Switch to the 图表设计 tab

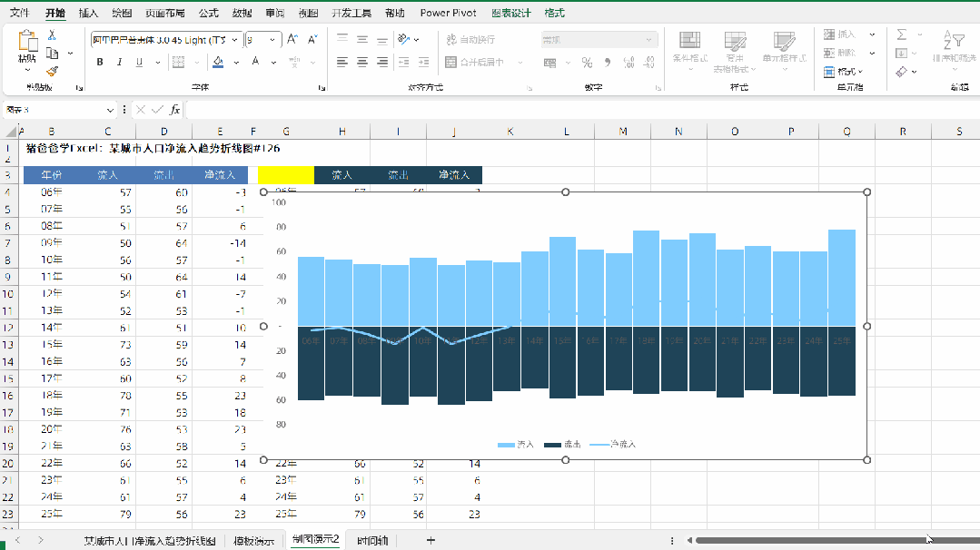click(510, 14)
